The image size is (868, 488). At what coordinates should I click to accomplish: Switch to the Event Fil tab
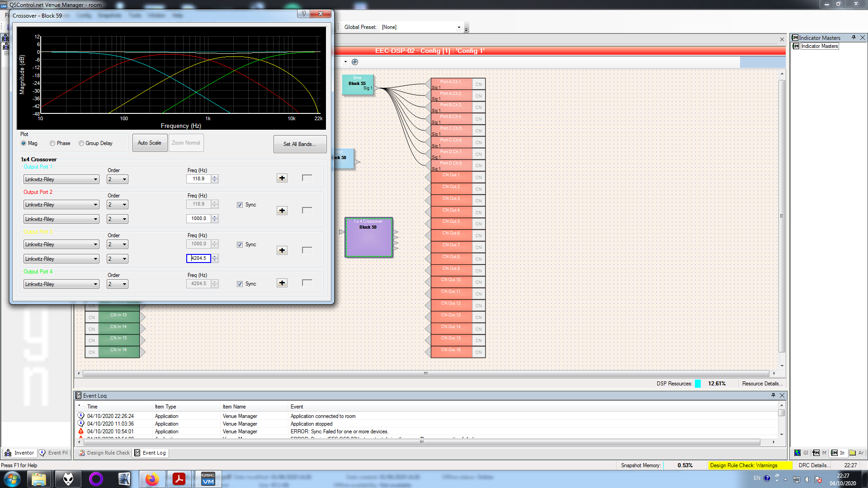point(54,453)
